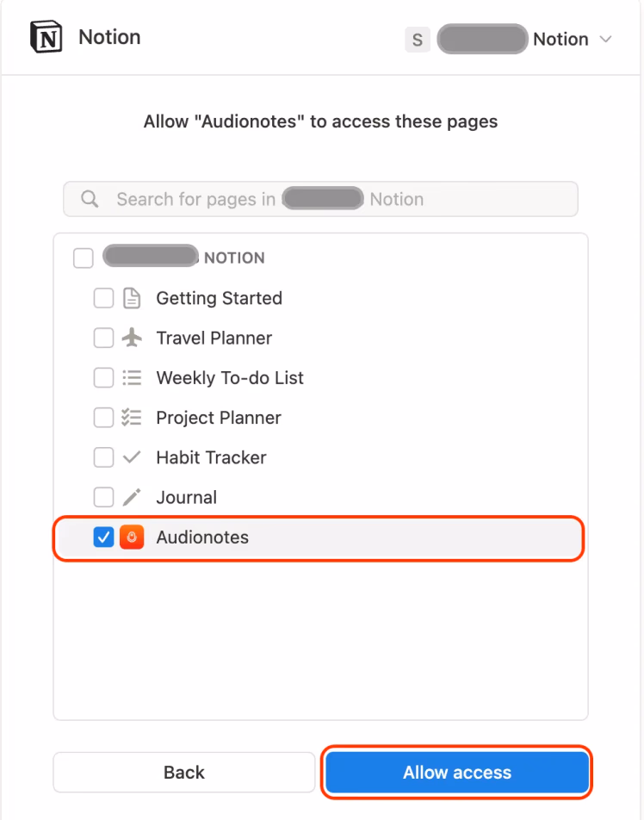Image resolution: width=644 pixels, height=820 pixels.
Task: Click the Travel Planner airplane icon
Action: click(x=132, y=338)
